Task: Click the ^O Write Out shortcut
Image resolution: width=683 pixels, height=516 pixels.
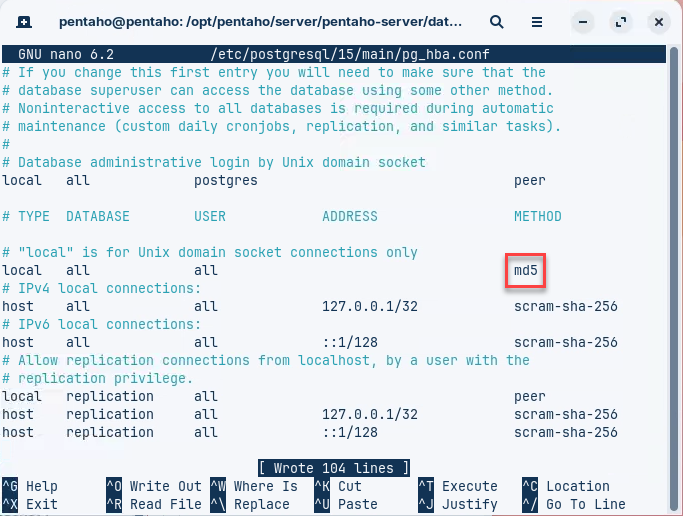Action: 153,486
